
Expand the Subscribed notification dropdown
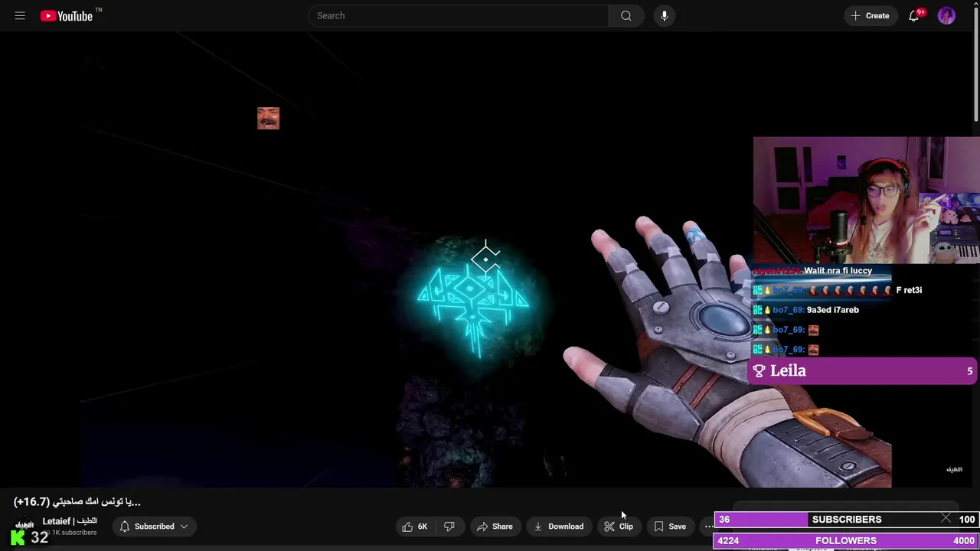tap(154, 527)
